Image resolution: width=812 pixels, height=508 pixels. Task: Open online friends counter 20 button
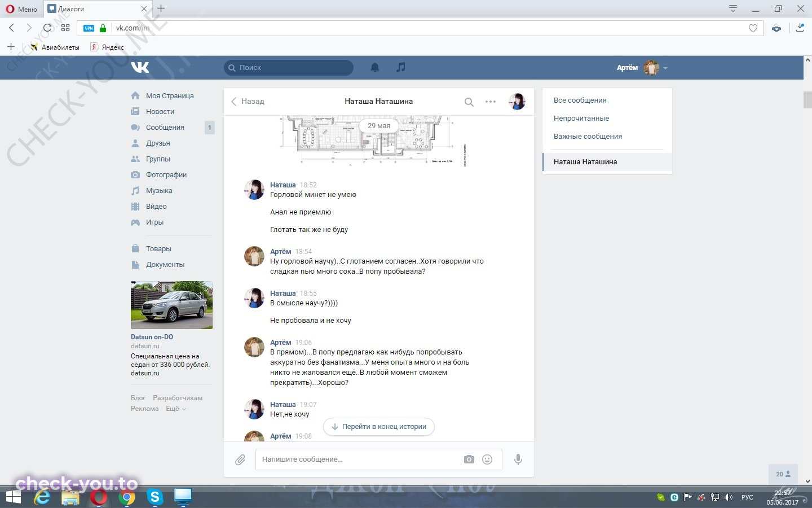tap(783, 474)
